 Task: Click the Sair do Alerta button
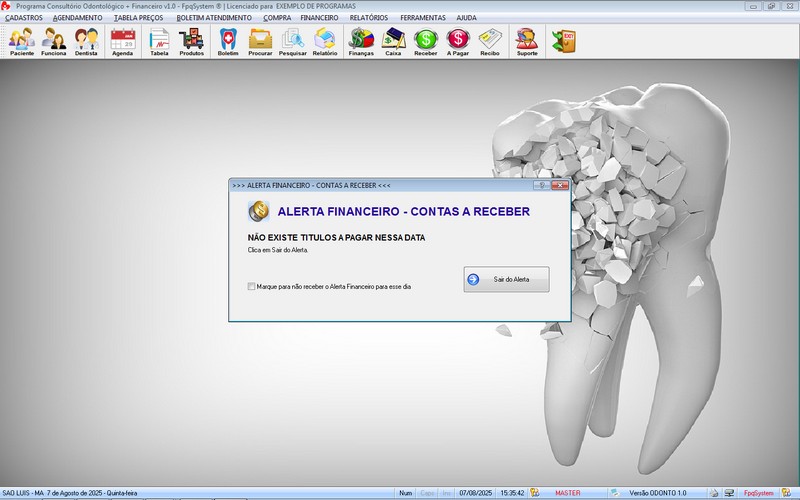[506, 280]
